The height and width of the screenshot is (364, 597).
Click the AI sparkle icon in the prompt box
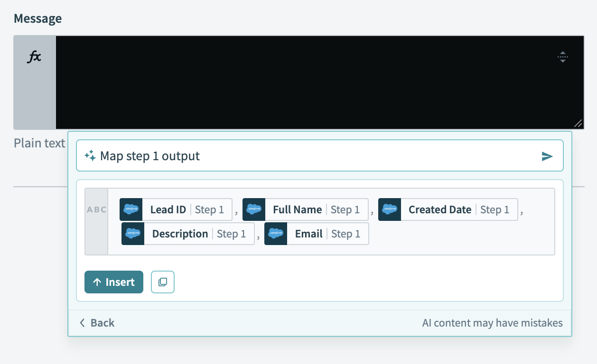90,156
